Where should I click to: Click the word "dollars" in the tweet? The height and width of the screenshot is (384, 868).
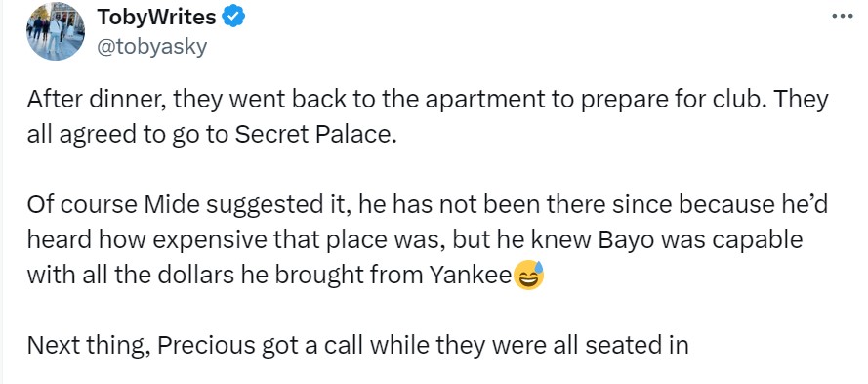point(192,276)
